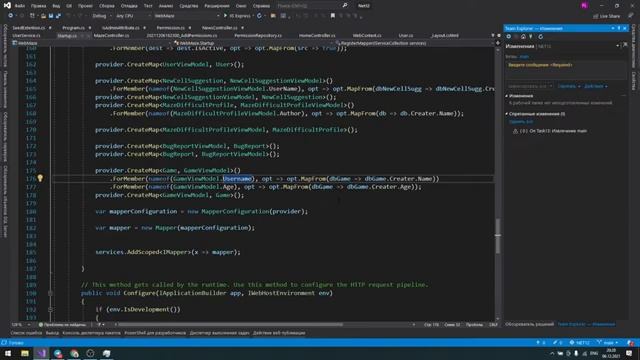Click the search magnifier icon in title bar
This screenshot has width=640, height=360.
[344, 5]
